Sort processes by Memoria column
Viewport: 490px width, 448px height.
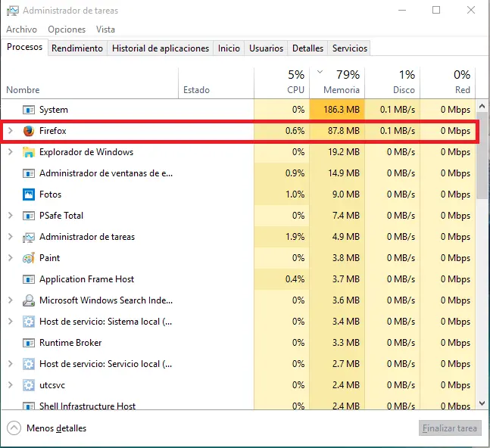coord(337,83)
